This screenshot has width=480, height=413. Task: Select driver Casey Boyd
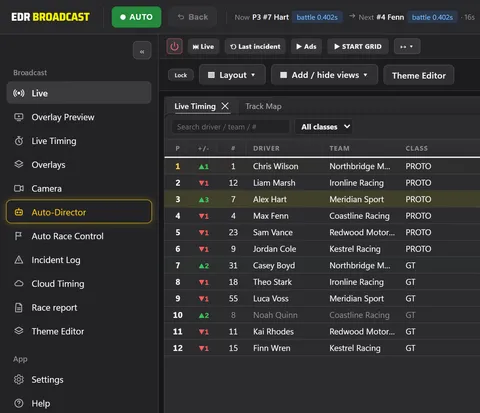(x=322, y=265)
